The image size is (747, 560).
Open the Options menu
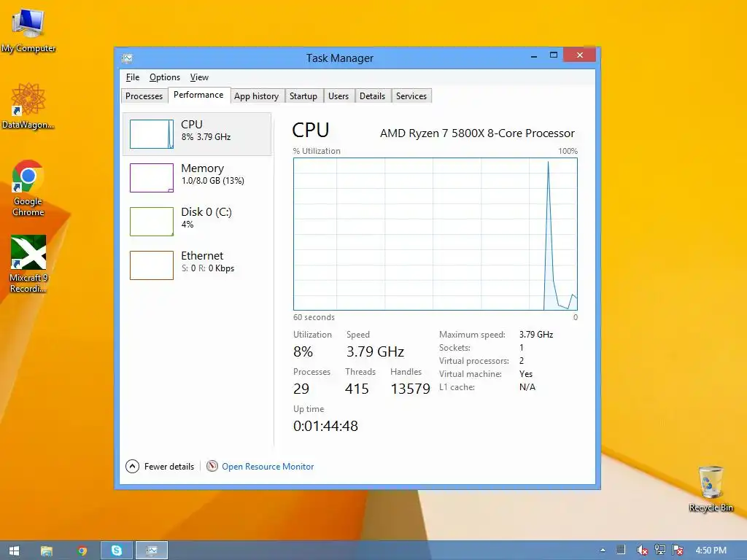tap(164, 77)
